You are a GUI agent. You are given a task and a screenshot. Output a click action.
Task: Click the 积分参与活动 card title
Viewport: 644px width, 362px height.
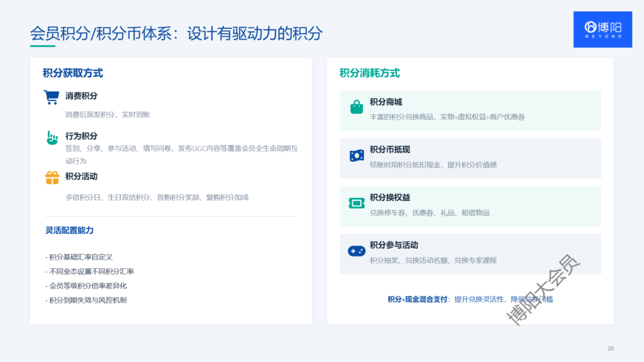[x=394, y=245]
